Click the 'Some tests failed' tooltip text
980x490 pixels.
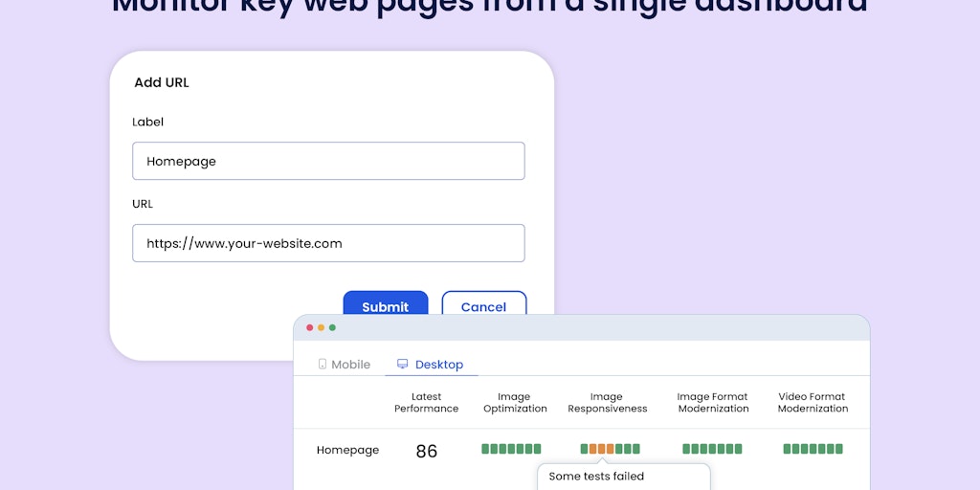click(596, 477)
